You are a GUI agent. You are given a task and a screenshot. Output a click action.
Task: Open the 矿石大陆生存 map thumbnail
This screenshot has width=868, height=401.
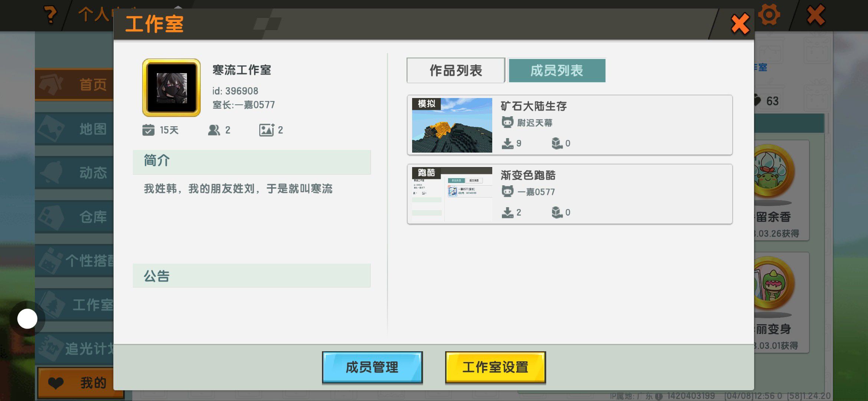(452, 125)
